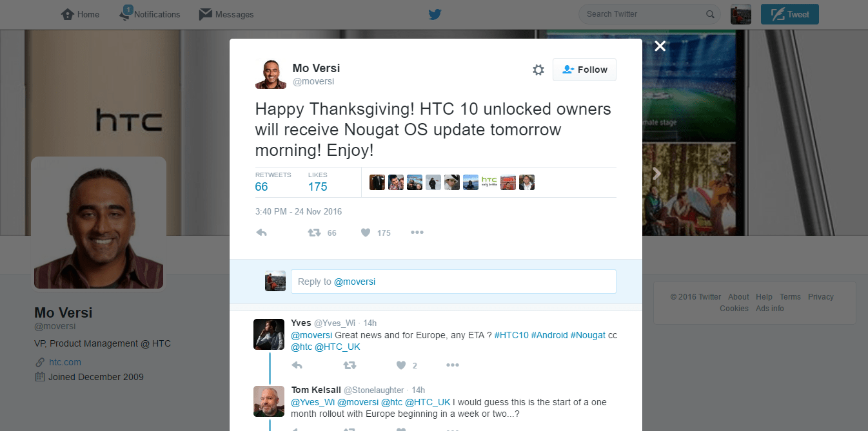Open profile avatar menu in top bar
This screenshot has height=431, width=868.
tap(741, 14)
